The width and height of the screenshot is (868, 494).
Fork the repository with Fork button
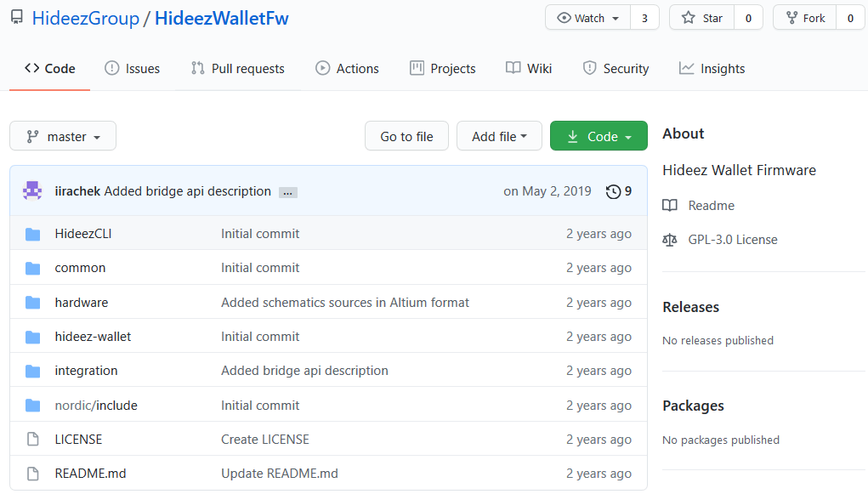805,18
